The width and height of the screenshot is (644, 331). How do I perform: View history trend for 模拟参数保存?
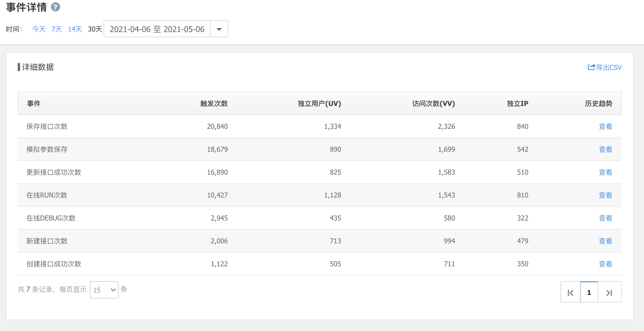pyautogui.click(x=605, y=149)
